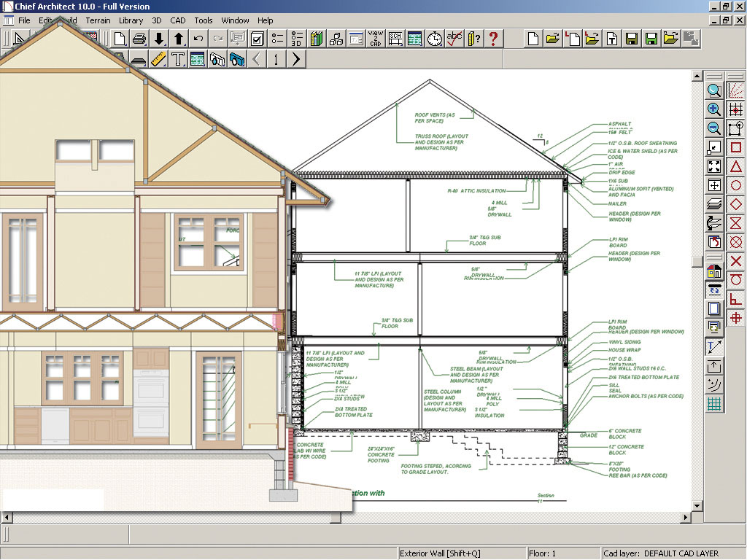Image resolution: width=747 pixels, height=560 pixels.
Task: Toggle the reference display swap icon
Action: click(x=713, y=290)
